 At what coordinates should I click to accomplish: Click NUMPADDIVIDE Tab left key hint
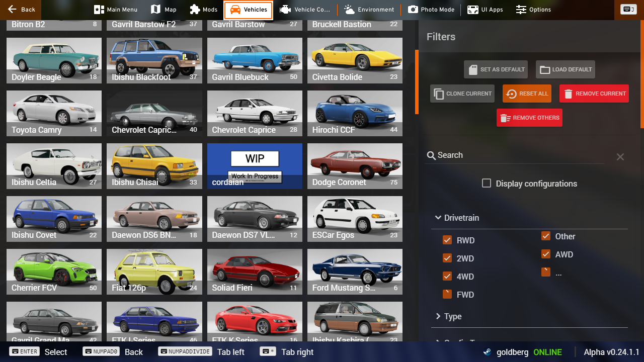tap(201, 352)
